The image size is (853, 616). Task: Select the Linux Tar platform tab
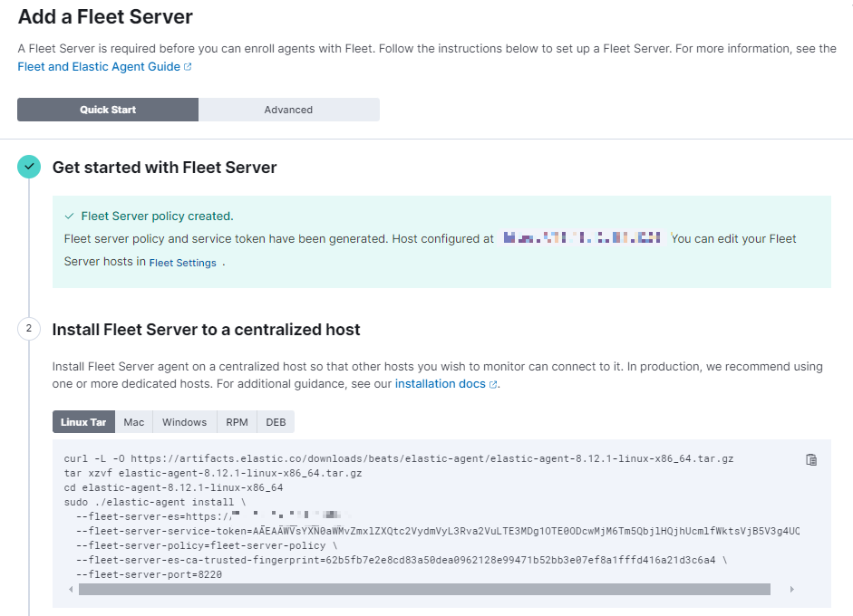(x=83, y=422)
